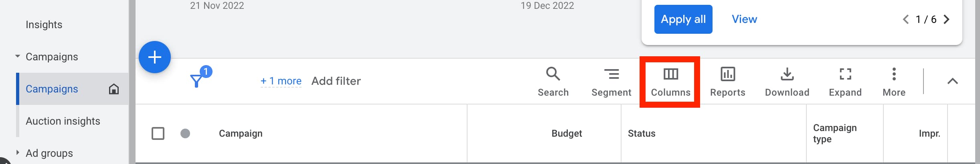The image size is (980, 164).
Task: Go to previous recommendation arrow
Action: 905,19
